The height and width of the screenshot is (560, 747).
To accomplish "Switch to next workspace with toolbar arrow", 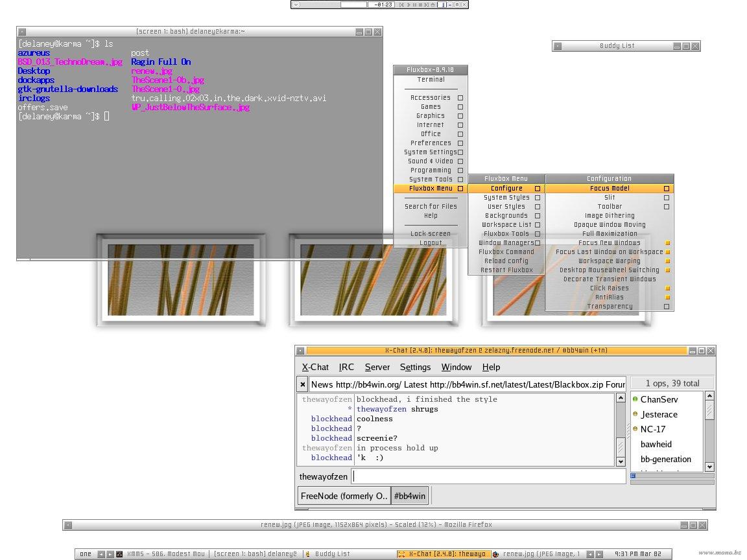I will tap(110, 554).
